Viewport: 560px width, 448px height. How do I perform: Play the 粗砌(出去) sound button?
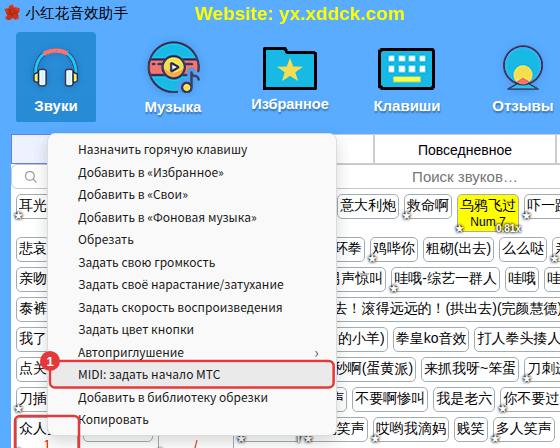(x=458, y=248)
